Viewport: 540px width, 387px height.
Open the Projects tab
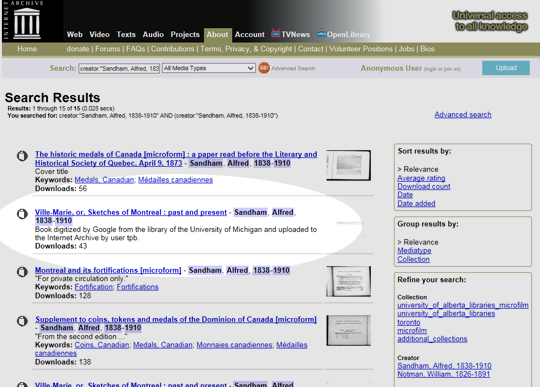(x=185, y=34)
